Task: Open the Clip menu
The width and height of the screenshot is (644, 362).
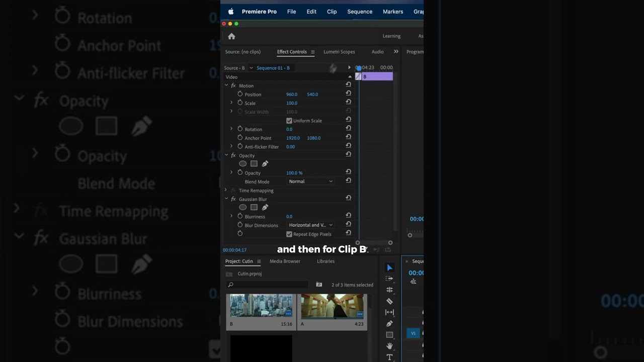Action: pyautogui.click(x=332, y=12)
